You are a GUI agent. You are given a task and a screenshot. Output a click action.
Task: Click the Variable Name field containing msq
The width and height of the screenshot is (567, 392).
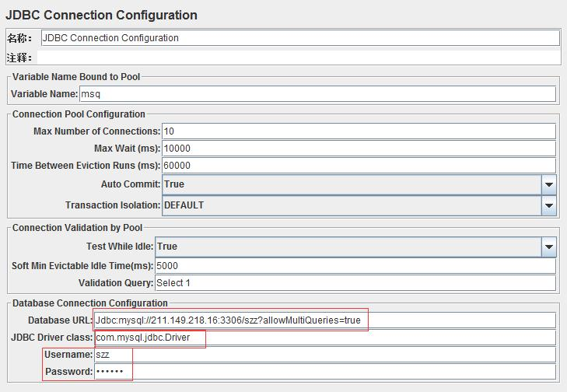pyautogui.click(x=317, y=94)
